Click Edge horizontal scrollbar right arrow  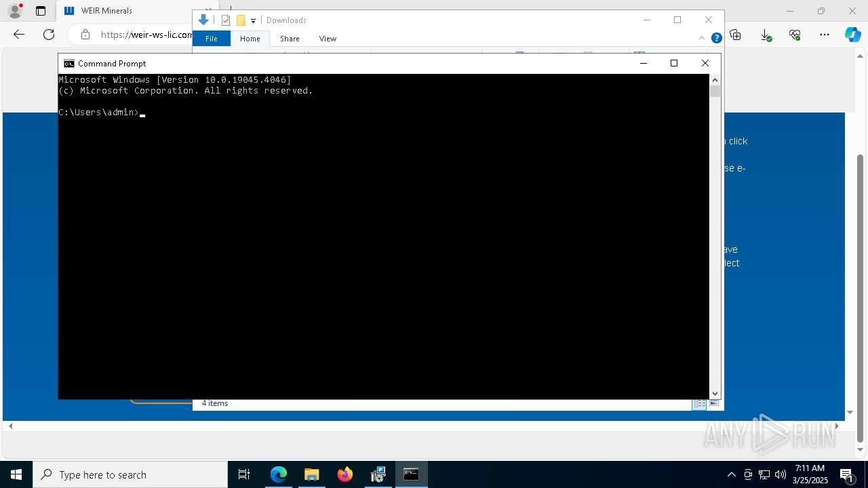[x=837, y=426]
